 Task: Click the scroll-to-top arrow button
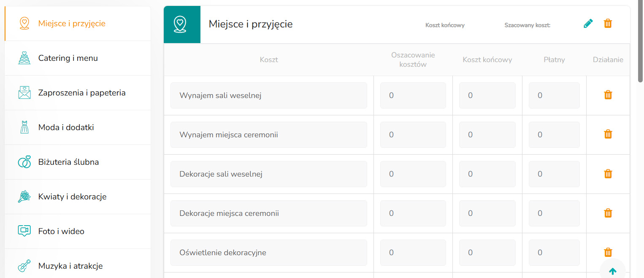coord(612,270)
